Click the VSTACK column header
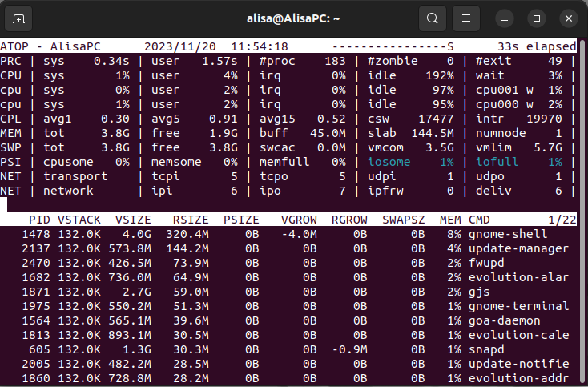588x387 pixels. pos(79,220)
